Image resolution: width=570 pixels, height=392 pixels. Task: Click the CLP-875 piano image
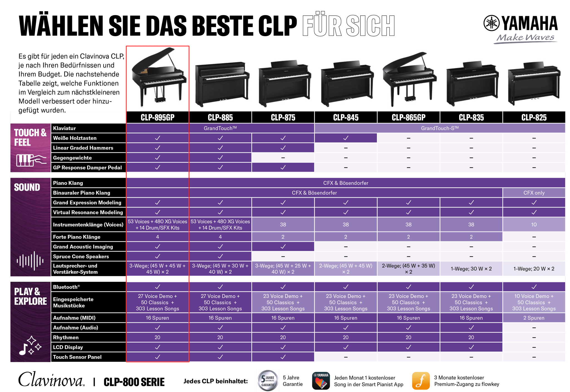[x=284, y=83]
